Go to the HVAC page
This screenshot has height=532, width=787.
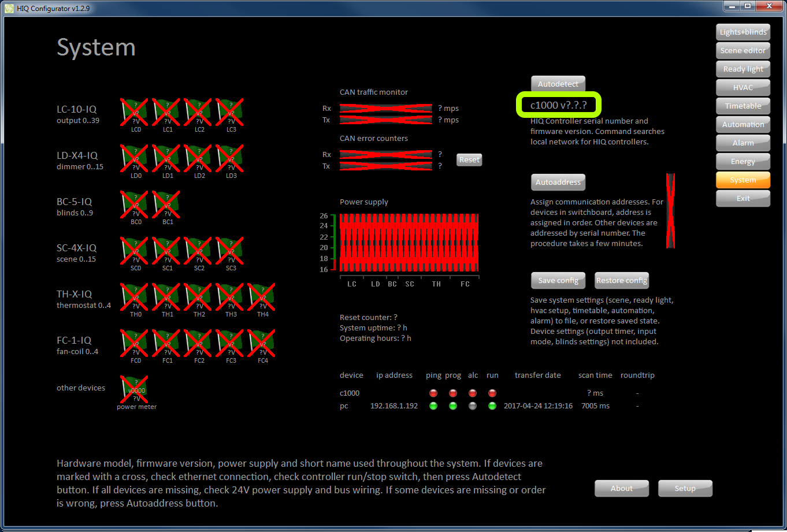pos(743,88)
